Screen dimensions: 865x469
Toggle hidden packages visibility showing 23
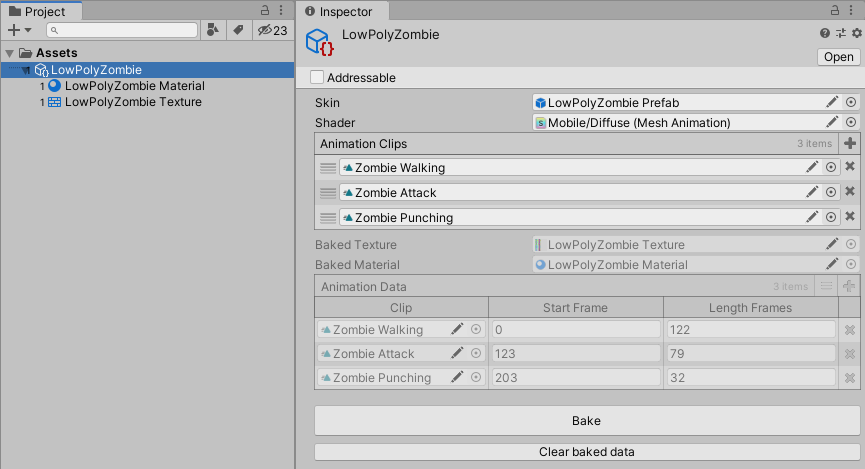coord(273,30)
